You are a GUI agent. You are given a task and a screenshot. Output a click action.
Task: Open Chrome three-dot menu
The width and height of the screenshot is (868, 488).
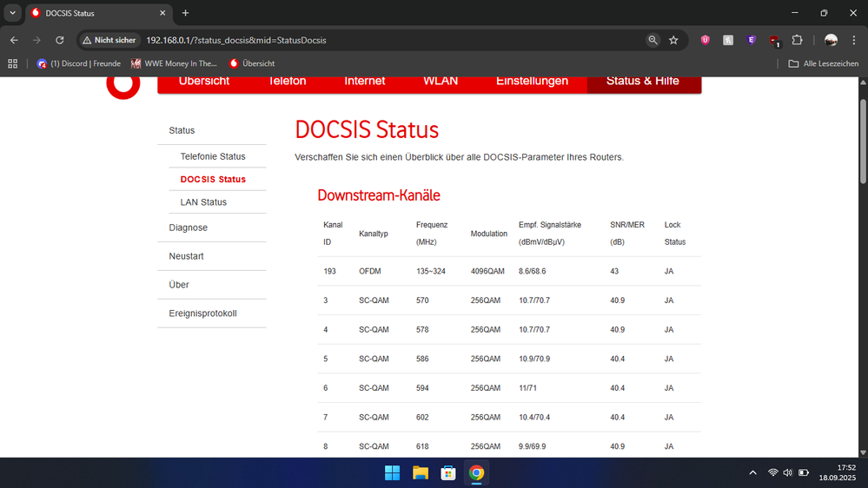(x=854, y=41)
